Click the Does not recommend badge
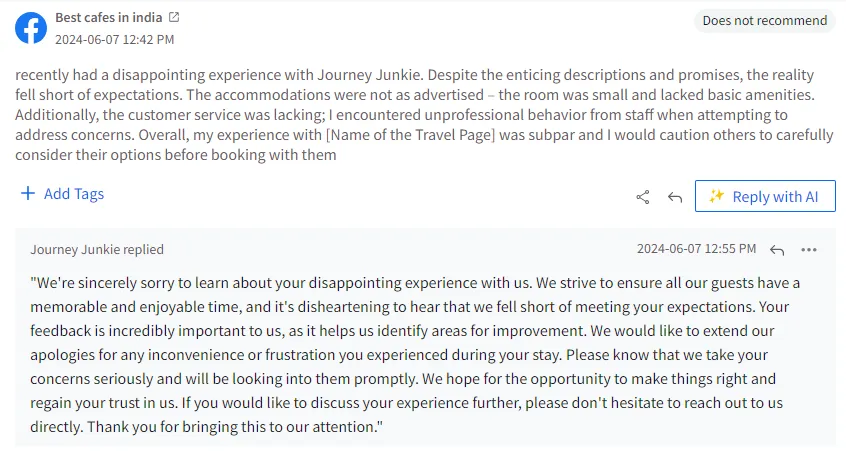Image resolution: width=846 pixels, height=451 pixels. pyautogui.click(x=765, y=20)
